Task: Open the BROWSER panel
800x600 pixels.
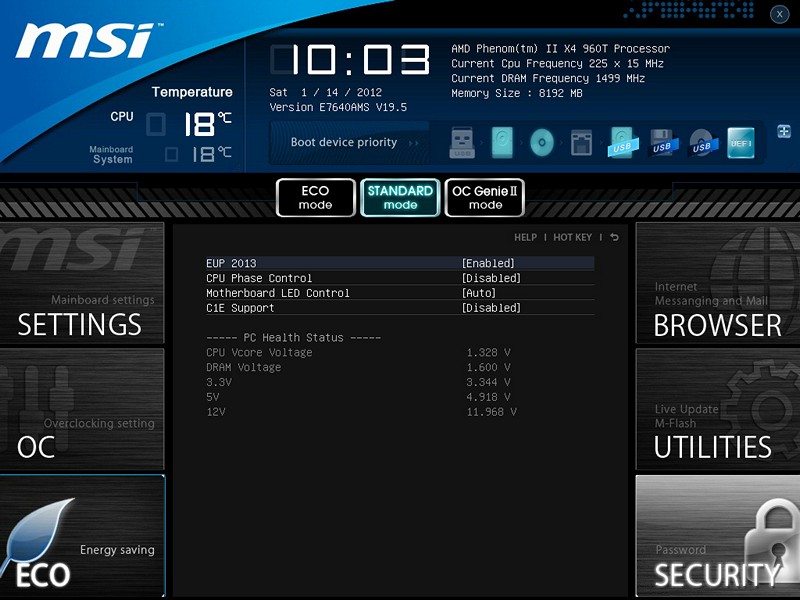Action: click(x=718, y=283)
